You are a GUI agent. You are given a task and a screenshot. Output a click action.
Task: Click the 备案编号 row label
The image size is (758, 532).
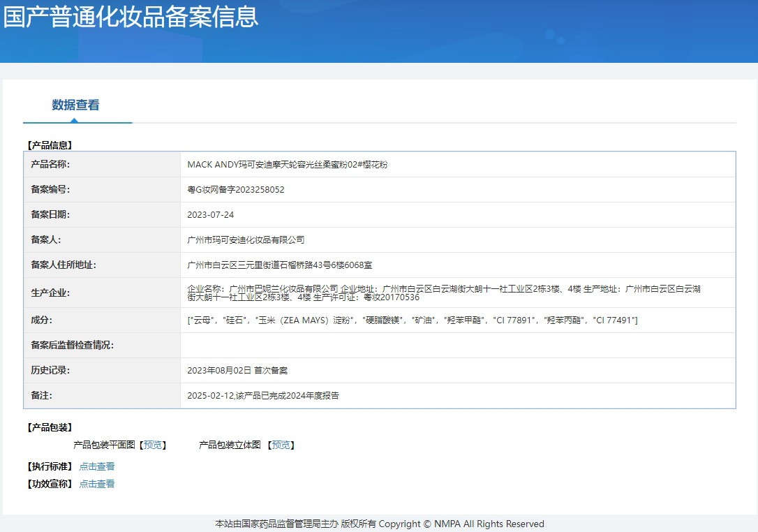50,190
